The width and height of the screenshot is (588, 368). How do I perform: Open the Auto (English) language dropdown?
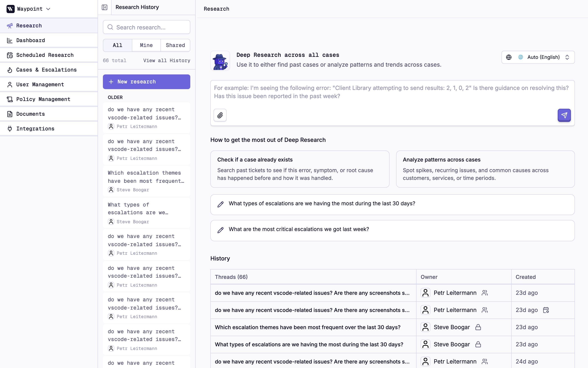point(538,57)
